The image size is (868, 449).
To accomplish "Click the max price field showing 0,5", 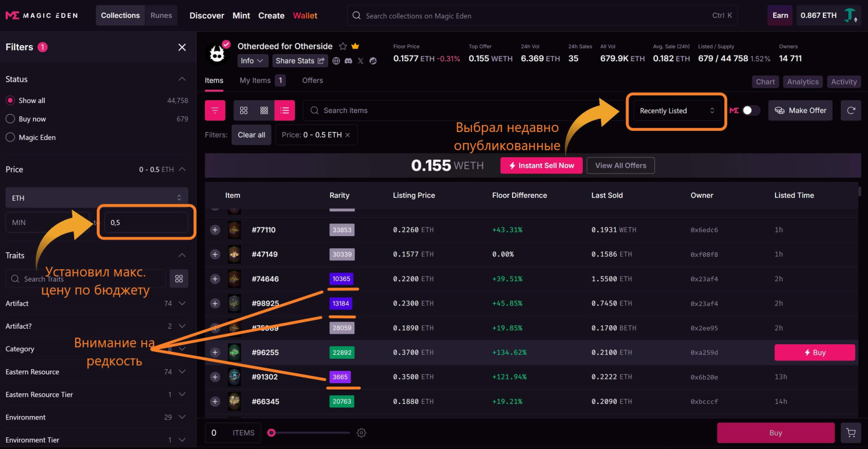I will (x=146, y=223).
